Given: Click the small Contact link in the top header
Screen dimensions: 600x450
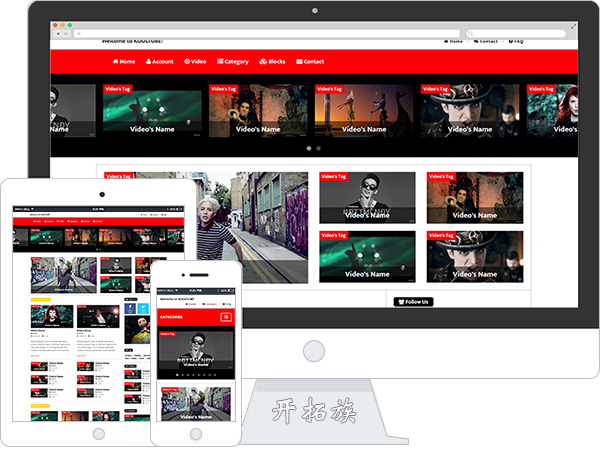Looking at the screenshot, I should 486,41.
